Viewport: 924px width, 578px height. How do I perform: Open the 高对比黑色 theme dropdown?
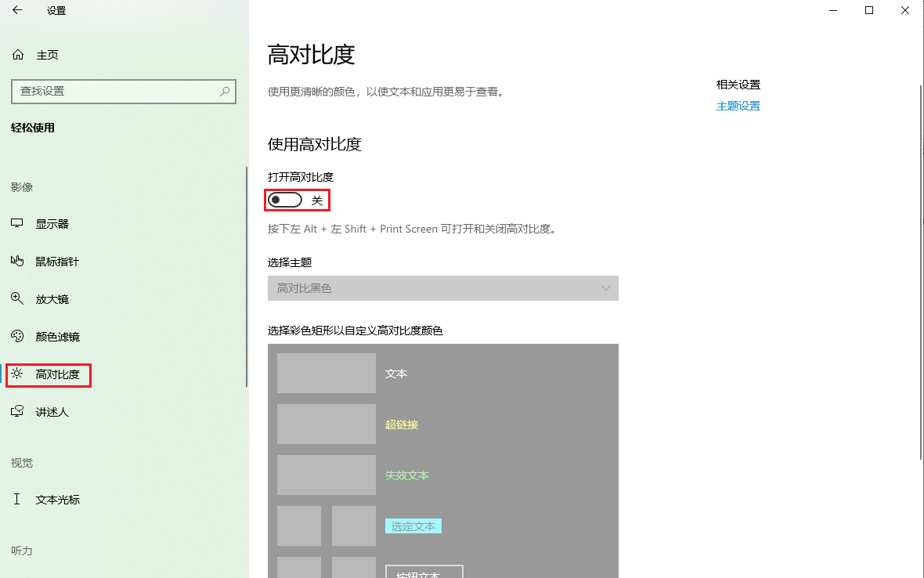[443, 288]
